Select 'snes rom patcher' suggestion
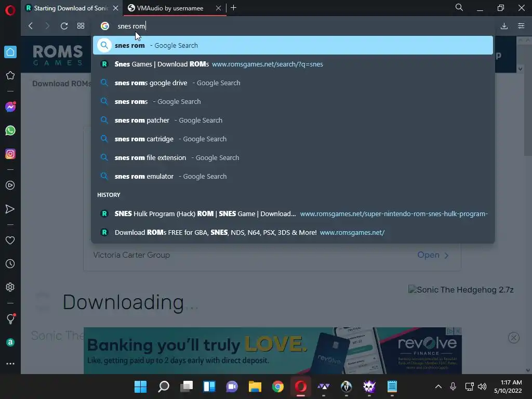This screenshot has width=532, height=399. click(x=293, y=120)
